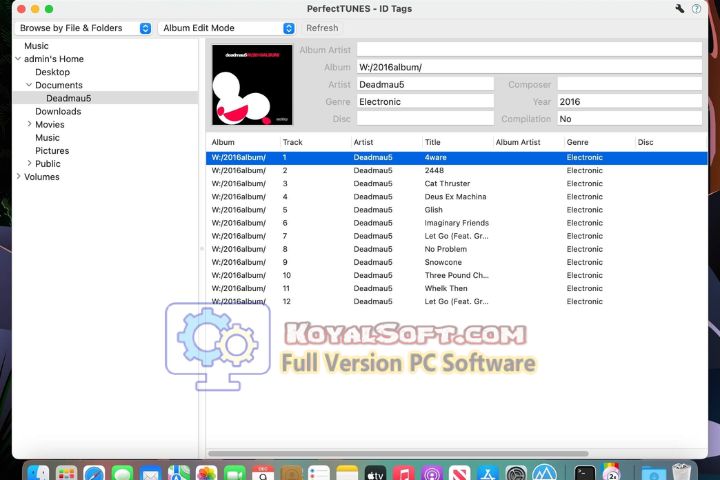Click the Artist field showing Deadmau5

click(425, 85)
